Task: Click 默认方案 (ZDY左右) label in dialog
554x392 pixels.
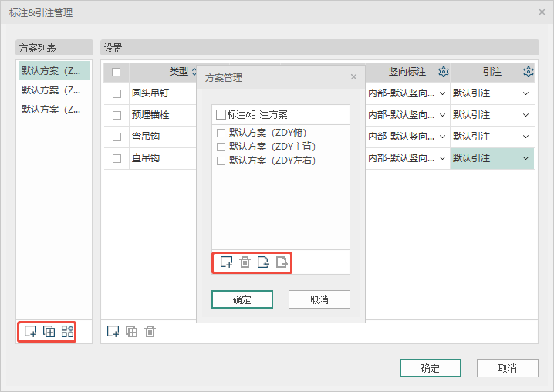Action: tap(272, 161)
